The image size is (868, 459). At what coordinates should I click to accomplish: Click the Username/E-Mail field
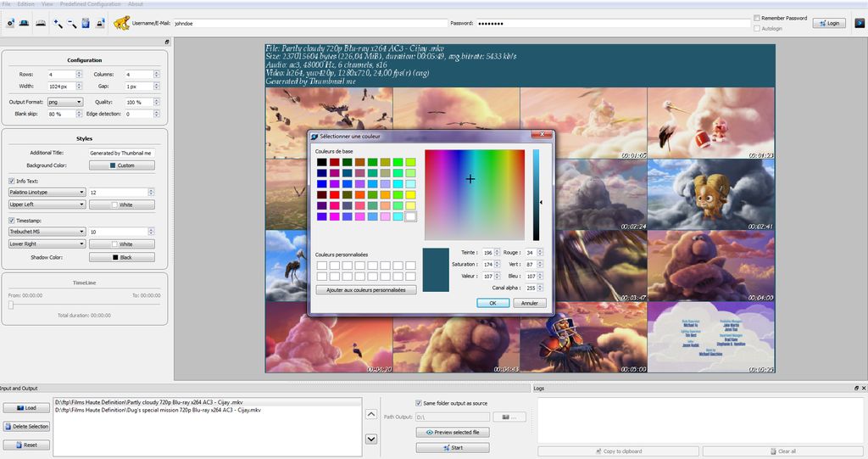pyautogui.click(x=310, y=23)
